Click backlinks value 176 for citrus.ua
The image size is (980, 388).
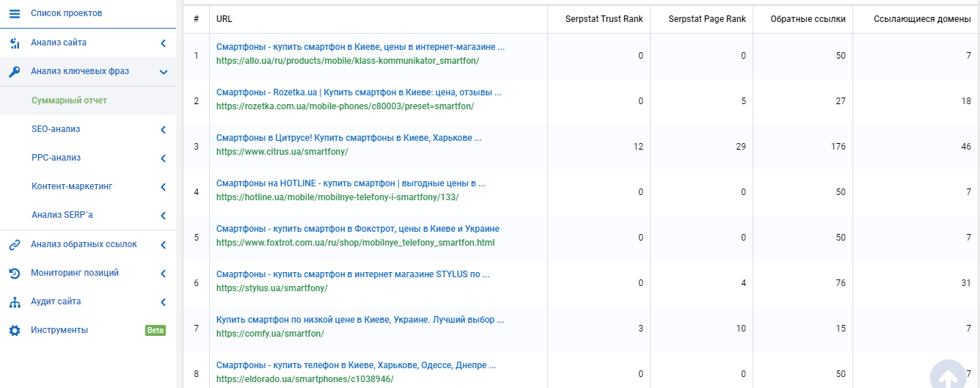click(x=838, y=147)
